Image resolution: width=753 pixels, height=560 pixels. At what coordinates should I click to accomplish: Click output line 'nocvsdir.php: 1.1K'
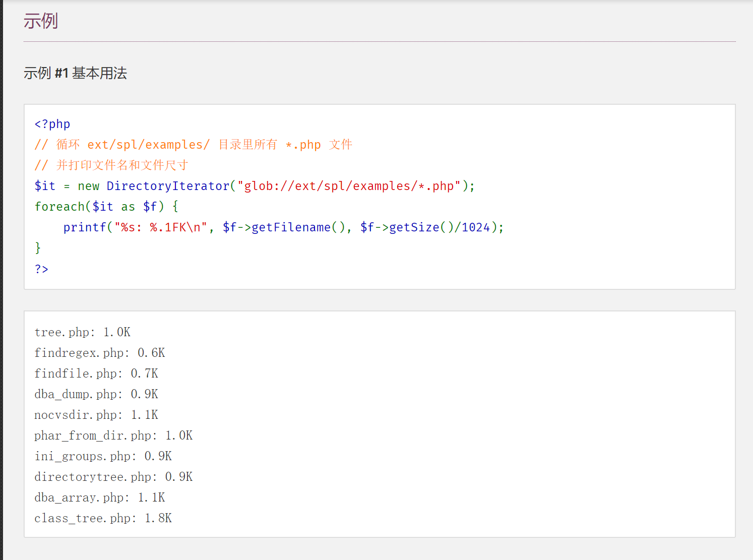coord(96,415)
